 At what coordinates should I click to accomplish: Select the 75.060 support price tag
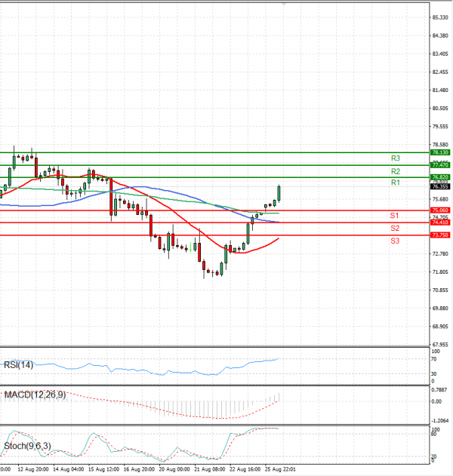(440, 210)
